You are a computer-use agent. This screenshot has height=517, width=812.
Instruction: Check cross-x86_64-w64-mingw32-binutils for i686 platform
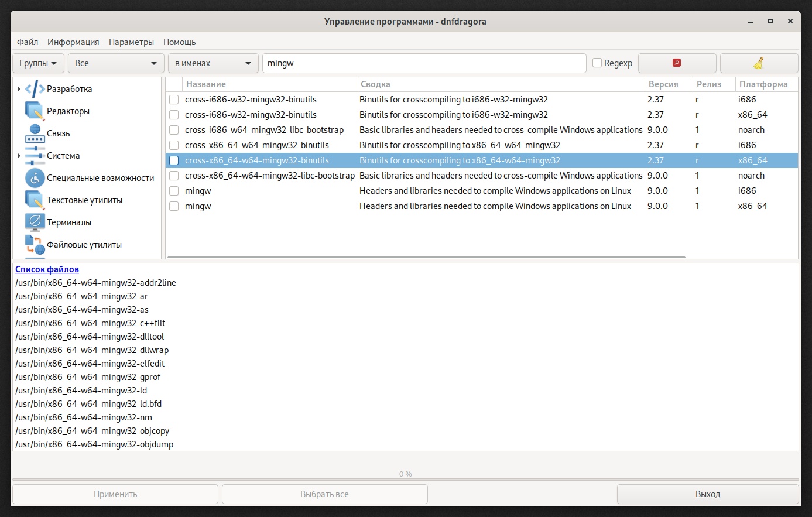174,145
